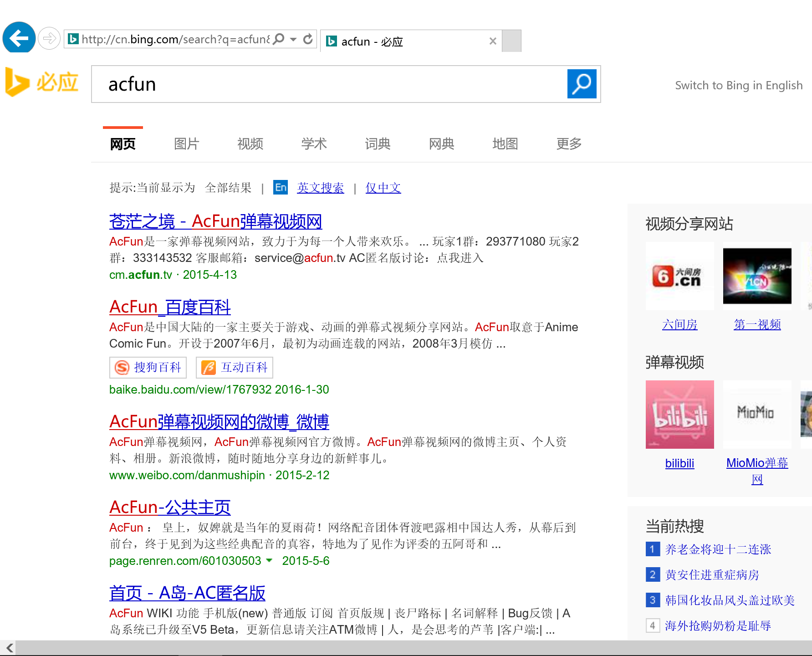This screenshot has width=812, height=656.
Task: Click the horizontal scrollbar left arrow
Action: tap(9, 648)
